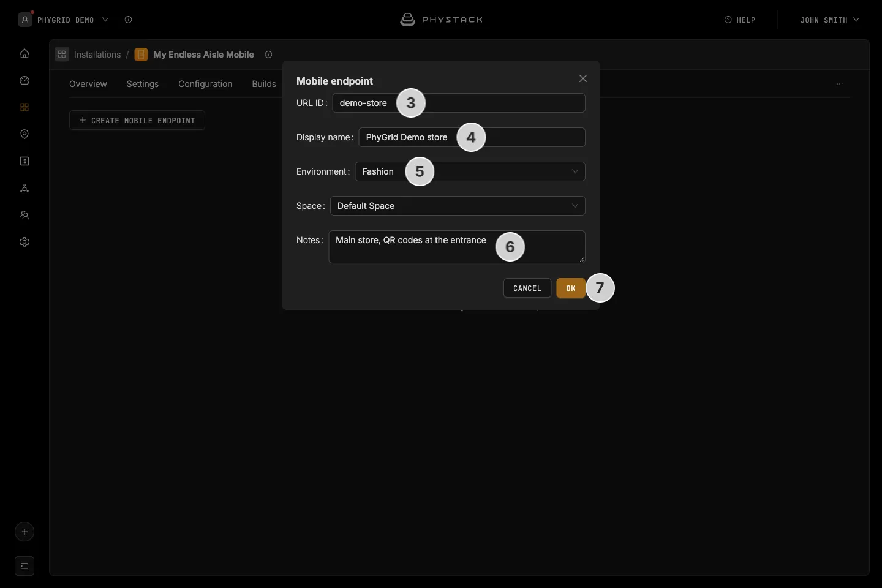
Task: Open the three-dots more menu
Action: pyautogui.click(x=839, y=84)
